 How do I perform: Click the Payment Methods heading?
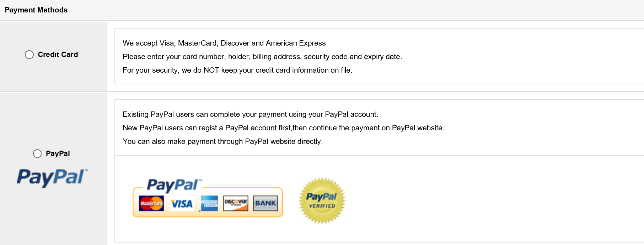tap(36, 10)
